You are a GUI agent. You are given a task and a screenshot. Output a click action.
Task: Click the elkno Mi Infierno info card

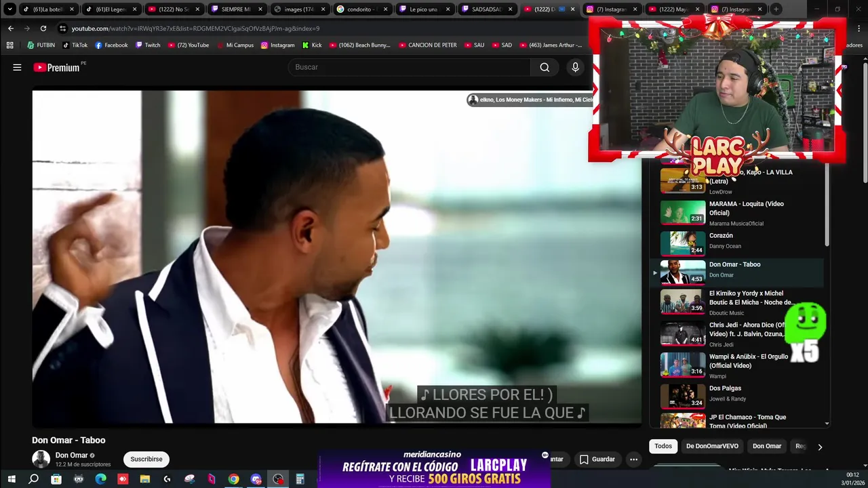coord(530,100)
